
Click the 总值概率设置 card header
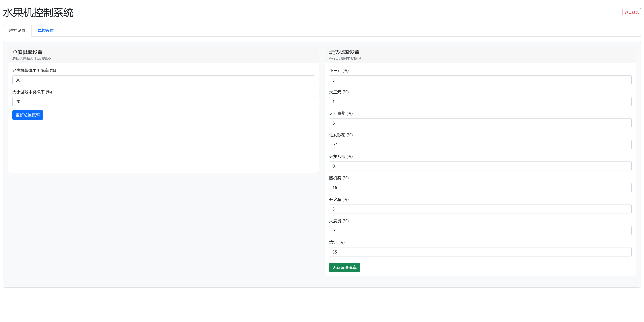pyautogui.click(x=28, y=52)
